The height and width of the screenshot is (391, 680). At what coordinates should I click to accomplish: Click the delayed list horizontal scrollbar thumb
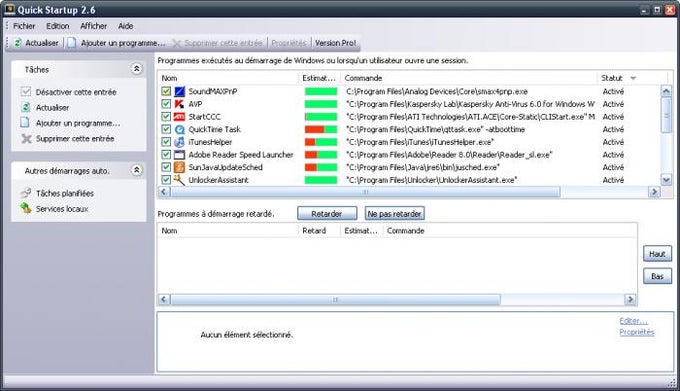point(335,299)
